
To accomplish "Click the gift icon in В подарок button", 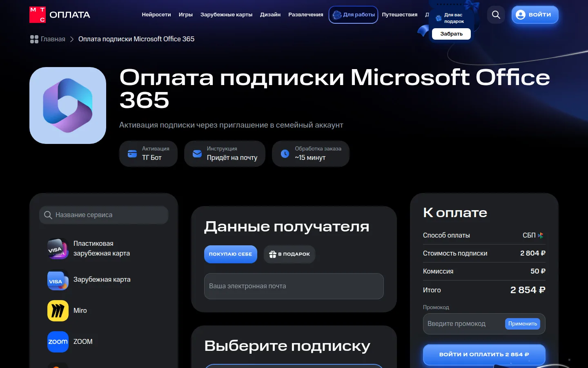I will [273, 254].
